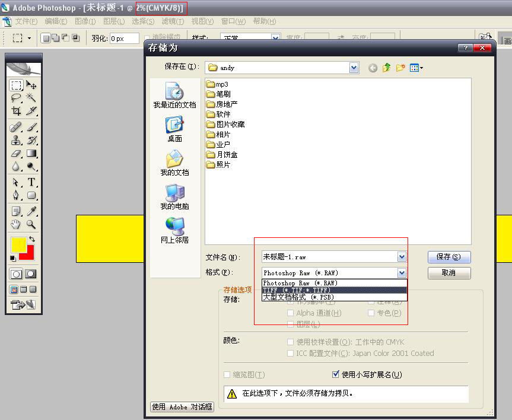
Task: Select the Lasso tool
Action: pos(16,98)
